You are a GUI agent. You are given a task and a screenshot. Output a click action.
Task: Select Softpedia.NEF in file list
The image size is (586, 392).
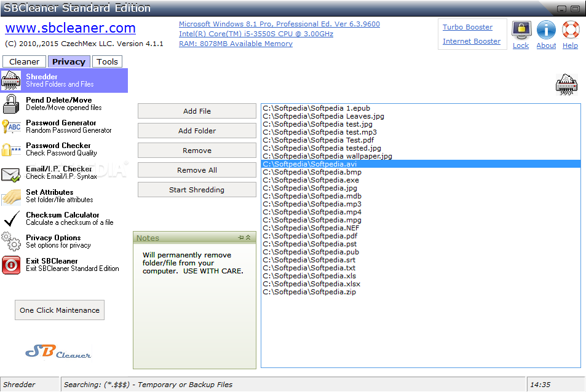pyautogui.click(x=421, y=228)
